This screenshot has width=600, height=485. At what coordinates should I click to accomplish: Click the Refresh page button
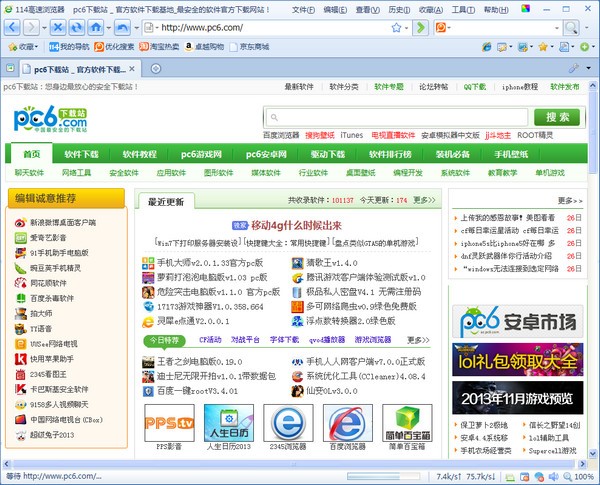[x=77, y=27]
